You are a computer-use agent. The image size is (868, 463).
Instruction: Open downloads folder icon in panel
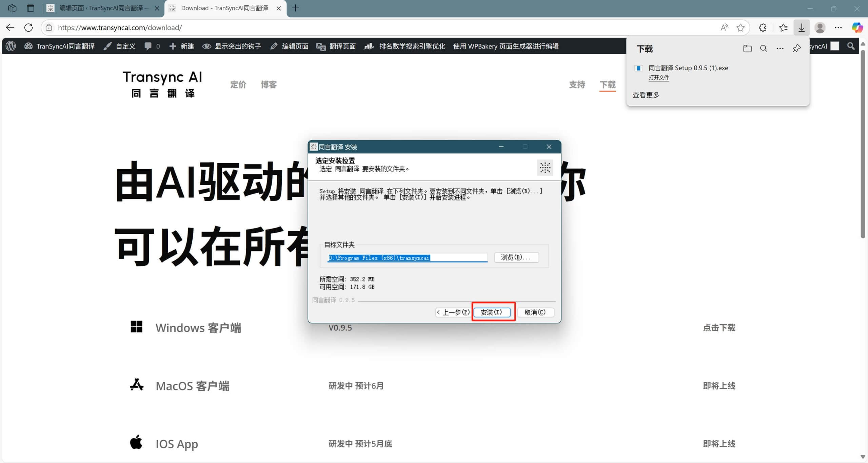tap(747, 49)
